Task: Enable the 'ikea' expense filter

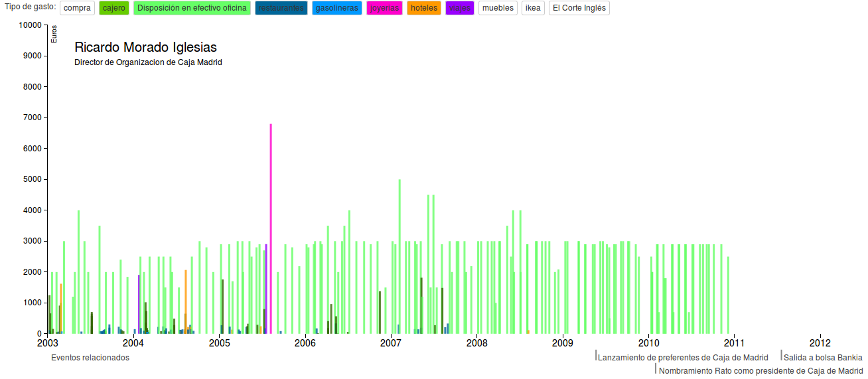Action: point(533,8)
